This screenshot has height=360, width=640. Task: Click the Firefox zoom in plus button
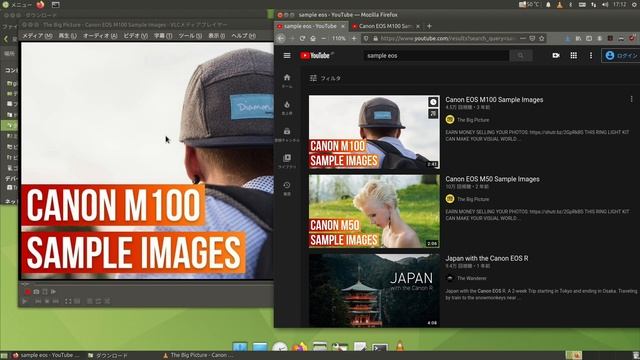tap(354, 38)
